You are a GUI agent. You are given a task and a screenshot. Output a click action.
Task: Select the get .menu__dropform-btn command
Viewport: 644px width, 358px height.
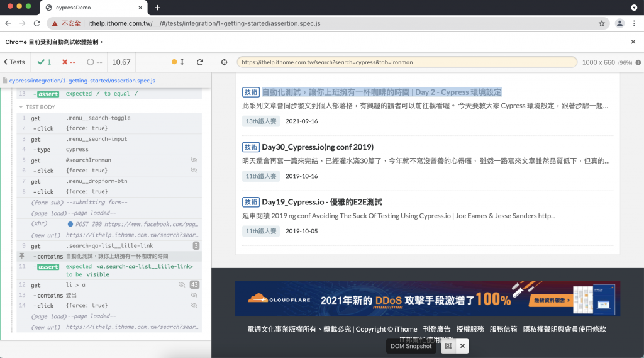pos(109,181)
